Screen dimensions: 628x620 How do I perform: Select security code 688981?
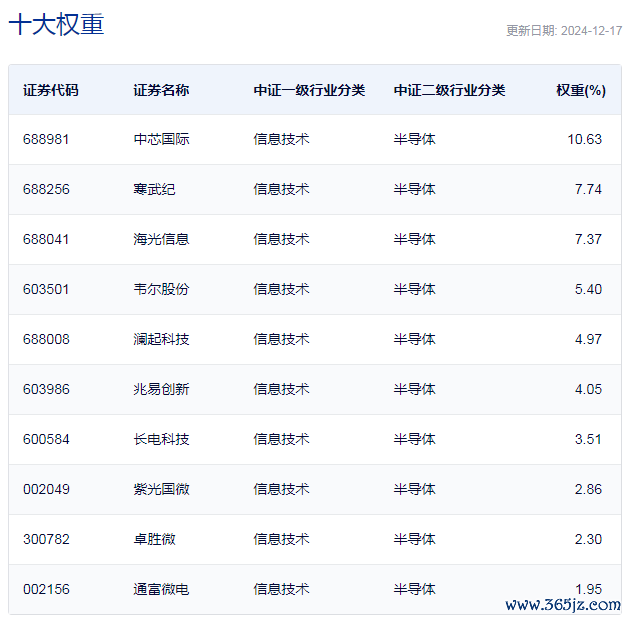click(x=46, y=139)
